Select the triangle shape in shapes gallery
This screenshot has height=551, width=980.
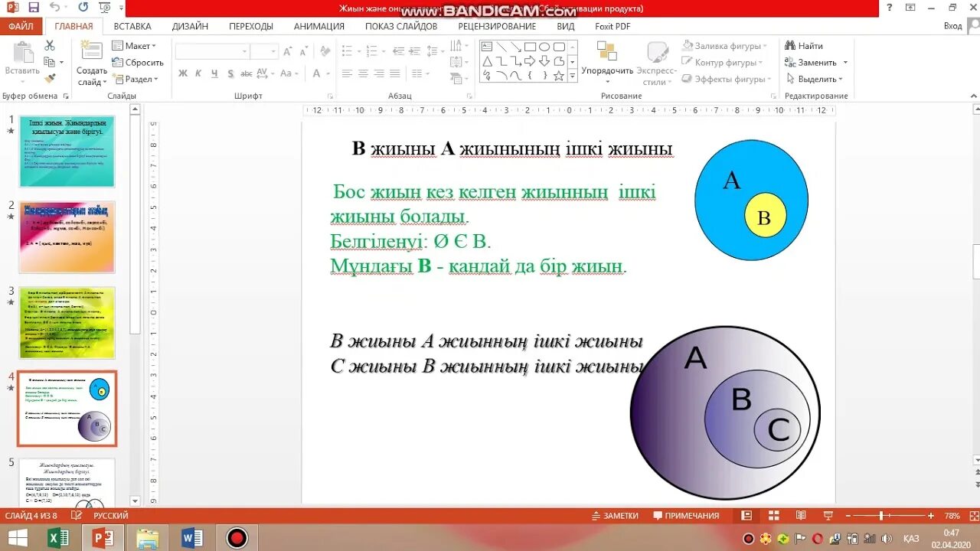click(x=486, y=61)
